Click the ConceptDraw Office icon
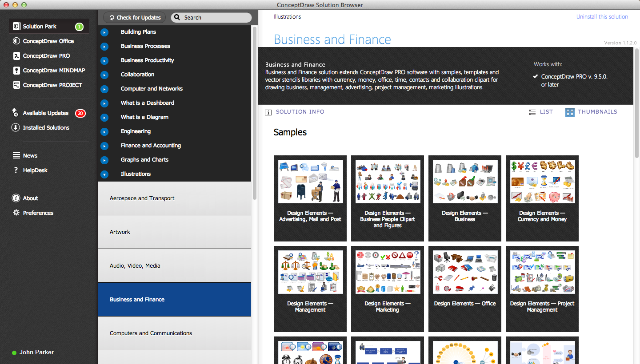Screen dimensions: 640x364 [x=16, y=41]
